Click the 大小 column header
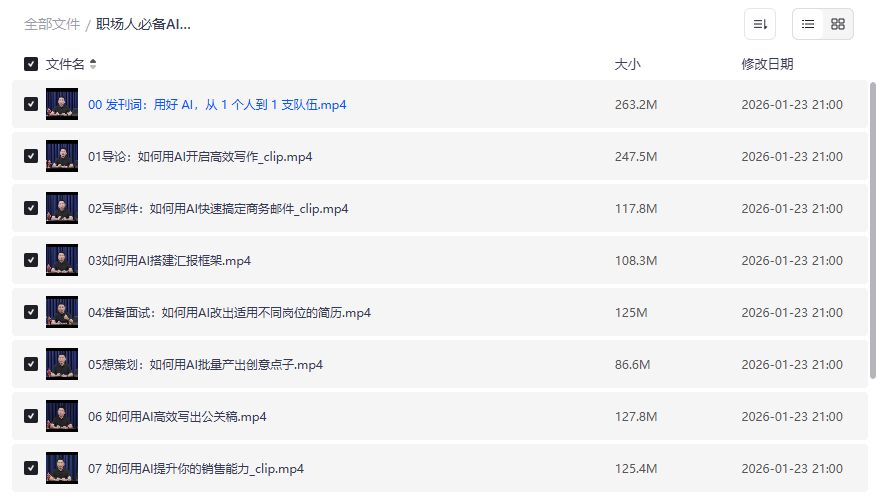 pos(627,64)
